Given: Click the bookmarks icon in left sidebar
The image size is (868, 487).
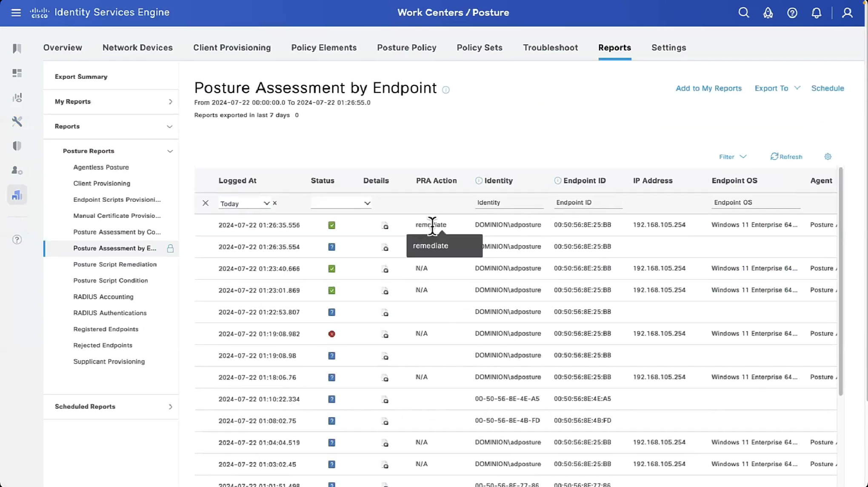Looking at the screenshot, I should [17, 49].
